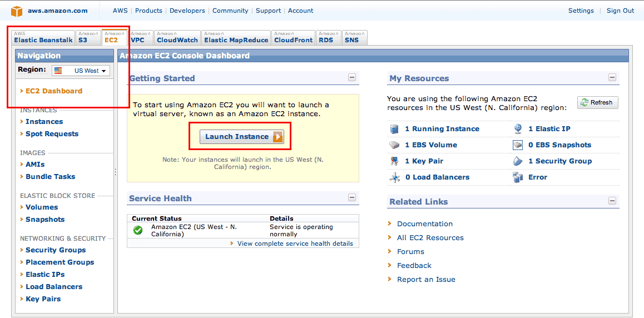Select the EC2 tab
Screen dimensions: 644x318
[114, 37]
